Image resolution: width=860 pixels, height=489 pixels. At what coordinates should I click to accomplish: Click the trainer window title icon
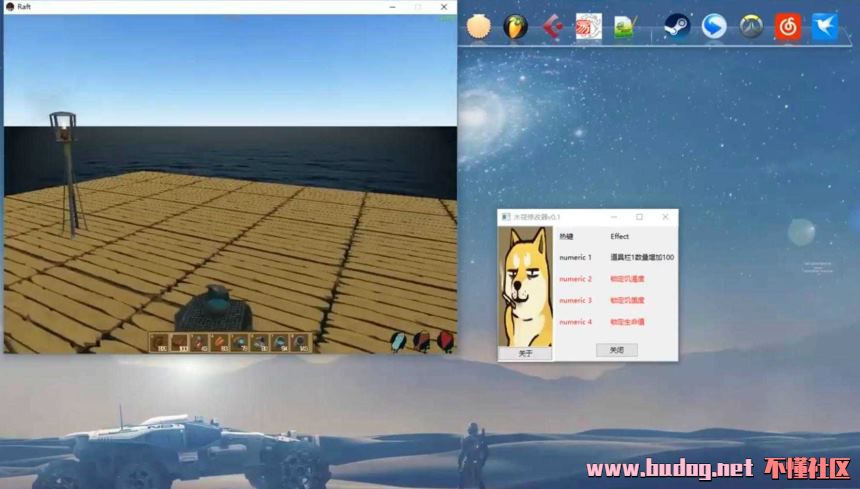point(506,217)
